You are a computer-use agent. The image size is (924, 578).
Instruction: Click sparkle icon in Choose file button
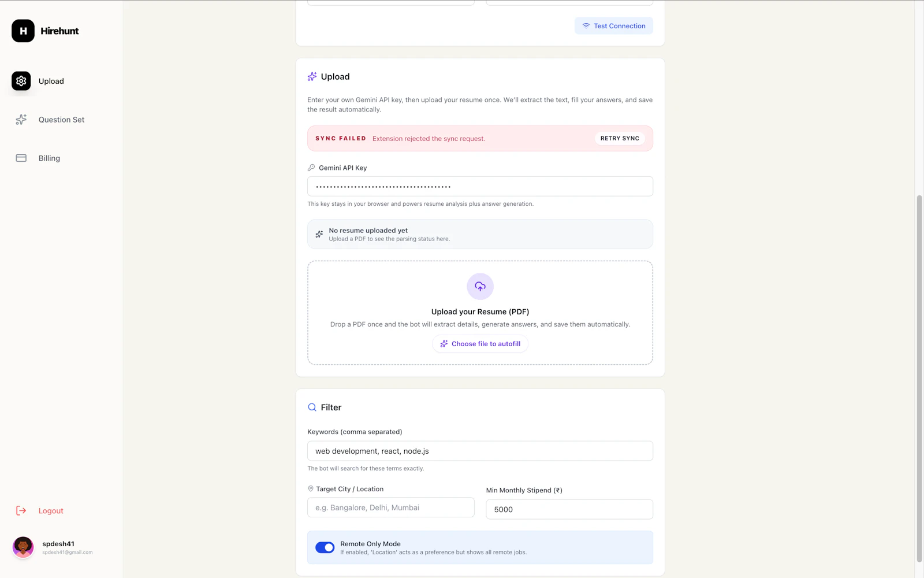coord(444,343)
